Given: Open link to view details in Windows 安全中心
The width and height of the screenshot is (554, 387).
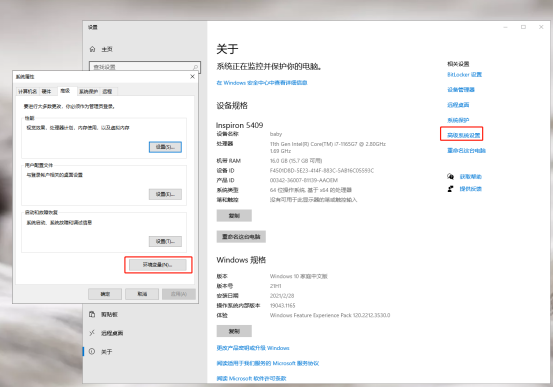Looking at the screenshot, I should click(x=262, y=83).
